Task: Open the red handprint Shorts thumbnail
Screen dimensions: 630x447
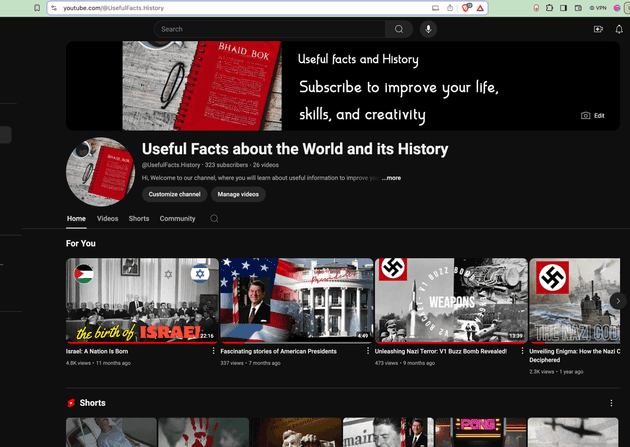Action: coord(204,432)
